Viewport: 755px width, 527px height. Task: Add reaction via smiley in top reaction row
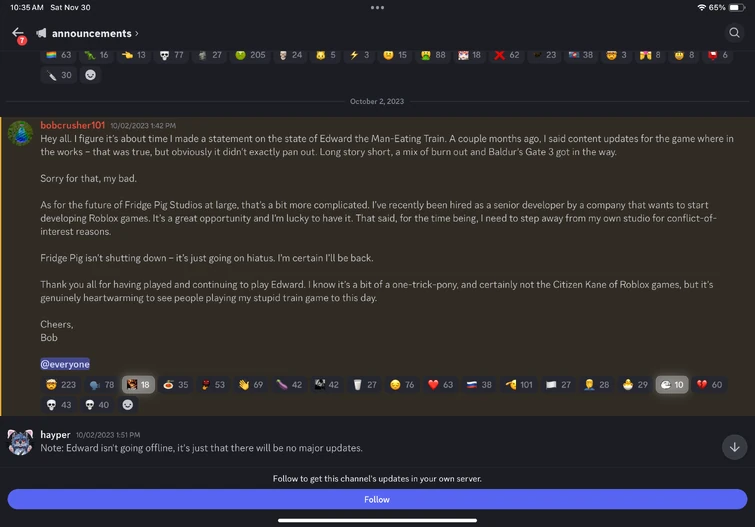(x=90, y=75)
